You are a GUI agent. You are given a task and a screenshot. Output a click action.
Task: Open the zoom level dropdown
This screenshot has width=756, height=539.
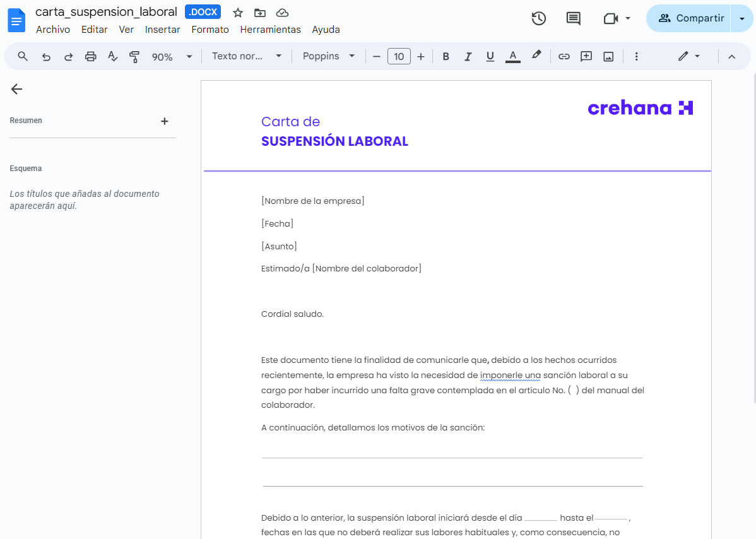(x=171, y=56)
